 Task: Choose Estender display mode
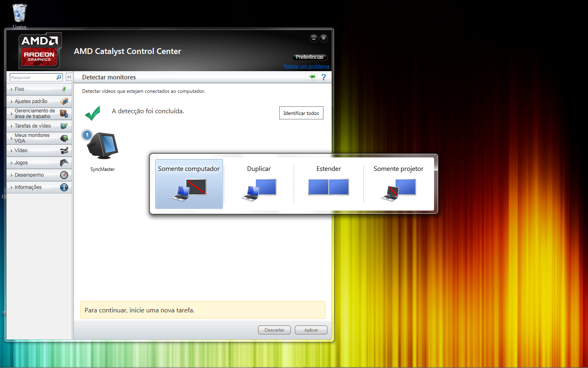329,184
